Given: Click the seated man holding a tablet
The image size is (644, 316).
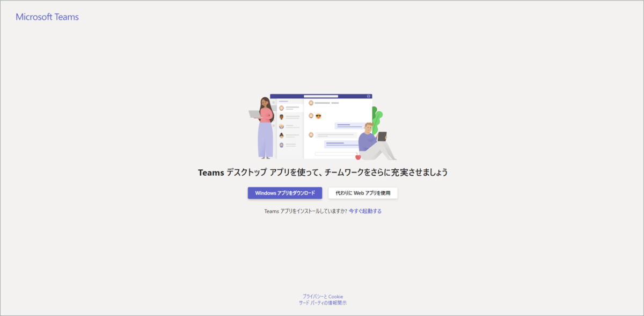Looking at the screenshot, I should (x=376, y=141).
